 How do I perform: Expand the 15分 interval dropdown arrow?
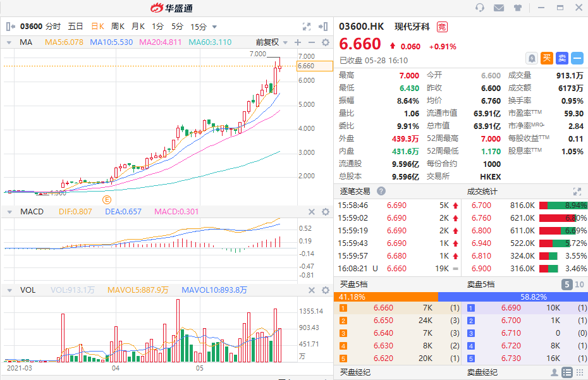point(214,27)
